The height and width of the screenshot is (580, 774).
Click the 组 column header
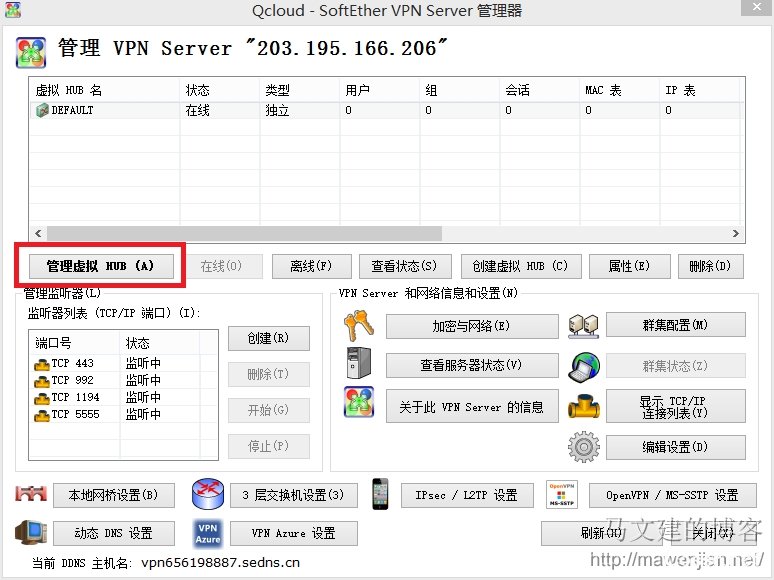pyautogui.click(x=460, y=90)
